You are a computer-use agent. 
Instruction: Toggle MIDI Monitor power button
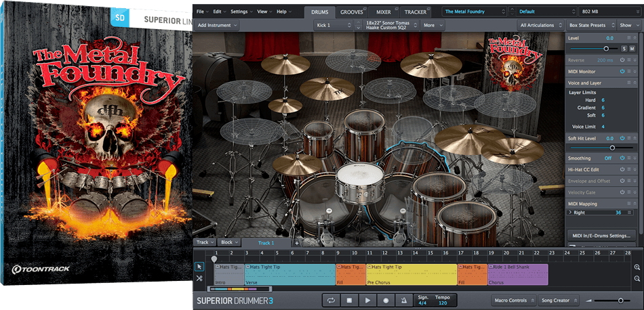(622, 71)
